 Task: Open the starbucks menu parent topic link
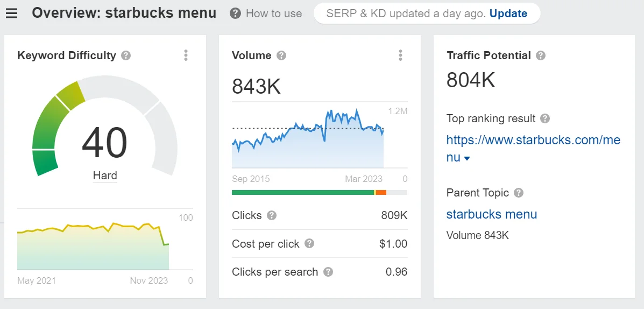point(492,214)
